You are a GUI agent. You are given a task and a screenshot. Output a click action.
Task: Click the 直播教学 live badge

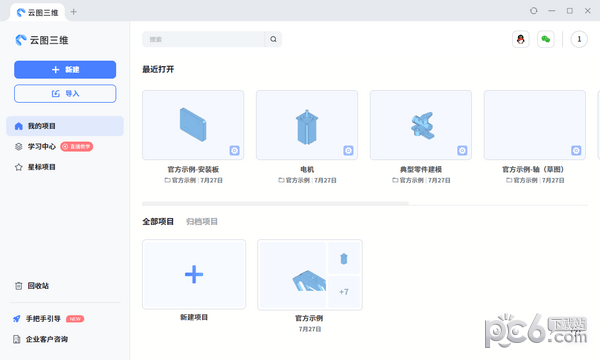point(77,147)
